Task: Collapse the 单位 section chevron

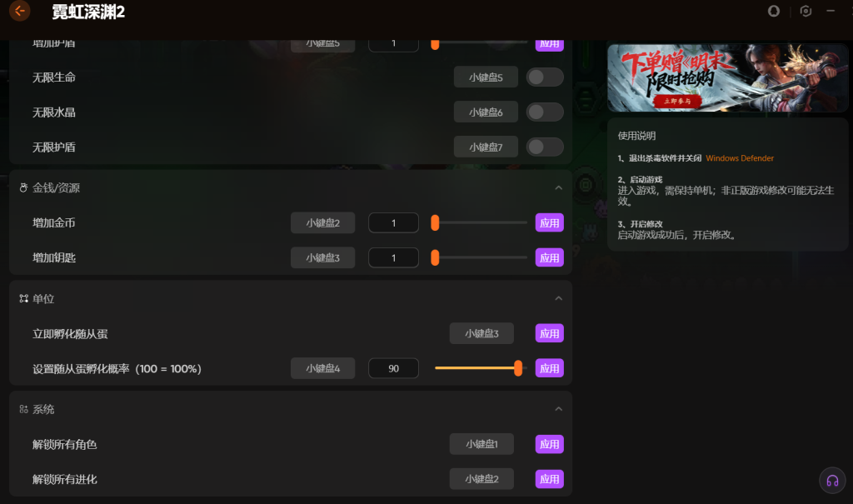Action: coord(558,298)
